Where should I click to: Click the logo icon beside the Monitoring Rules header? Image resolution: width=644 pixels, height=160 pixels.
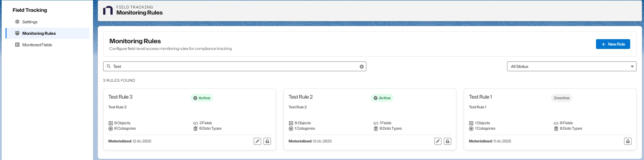click(x=108, y=10)
